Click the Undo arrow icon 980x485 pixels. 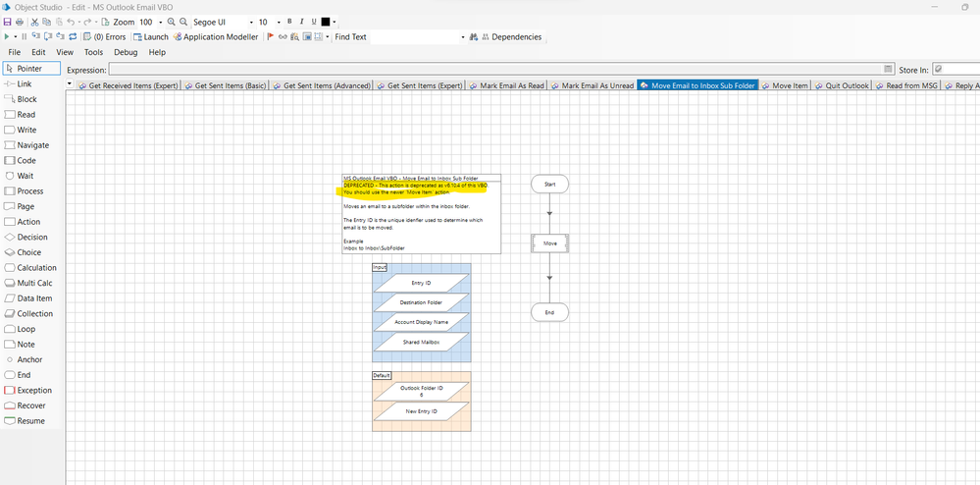(x=71, y=22)
